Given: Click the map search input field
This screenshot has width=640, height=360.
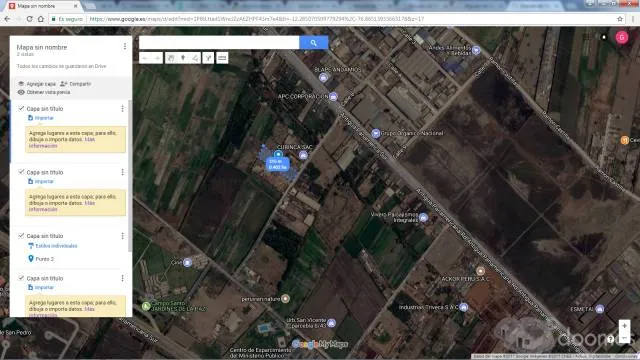Looking at the screenshot, I should pos(219,42).
